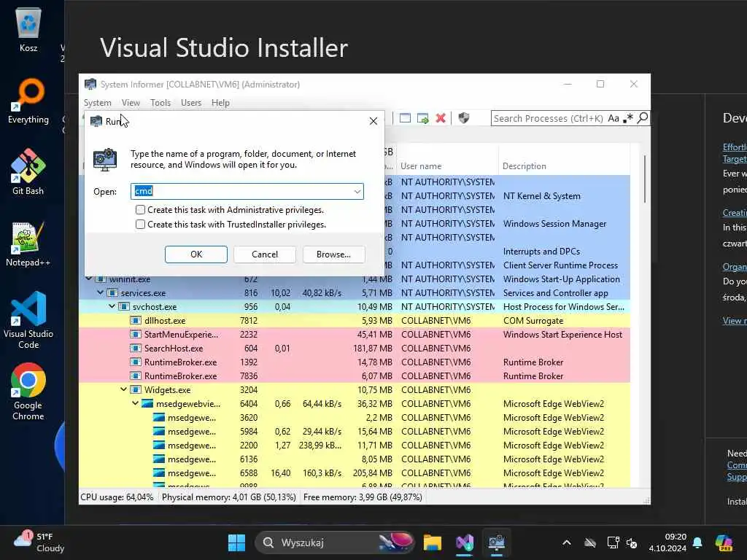
Task: Click the shield icon in System Informer toolbar
Action: (x=463, y=118)
